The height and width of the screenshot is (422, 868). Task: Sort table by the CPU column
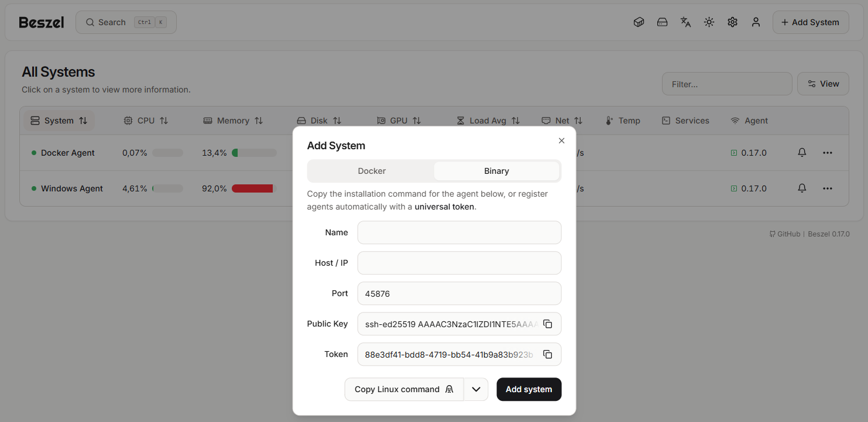tap(146, 121)
